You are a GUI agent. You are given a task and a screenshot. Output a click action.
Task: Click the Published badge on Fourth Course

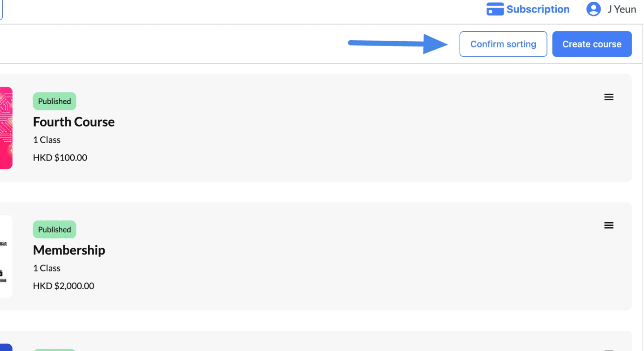click(55, 101)
